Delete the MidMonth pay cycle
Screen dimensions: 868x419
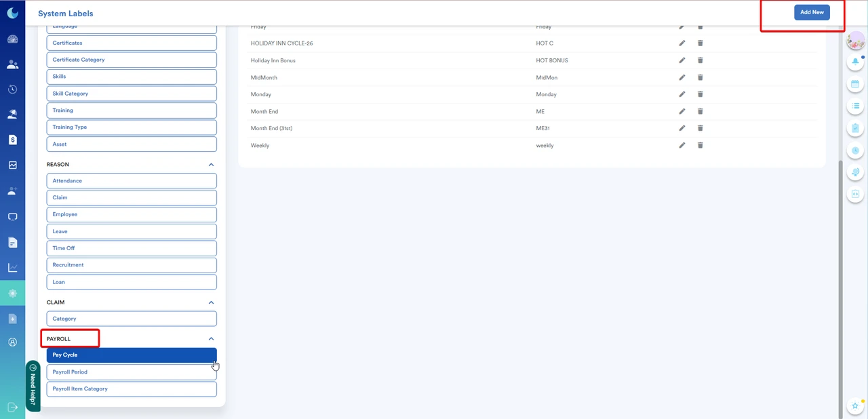tap(701, 77)
